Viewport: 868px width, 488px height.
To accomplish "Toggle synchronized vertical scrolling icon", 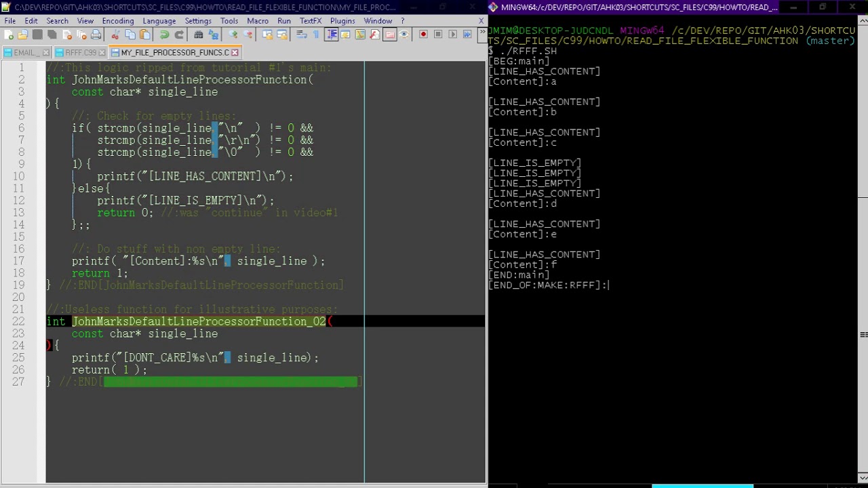I will click(267, 35).
